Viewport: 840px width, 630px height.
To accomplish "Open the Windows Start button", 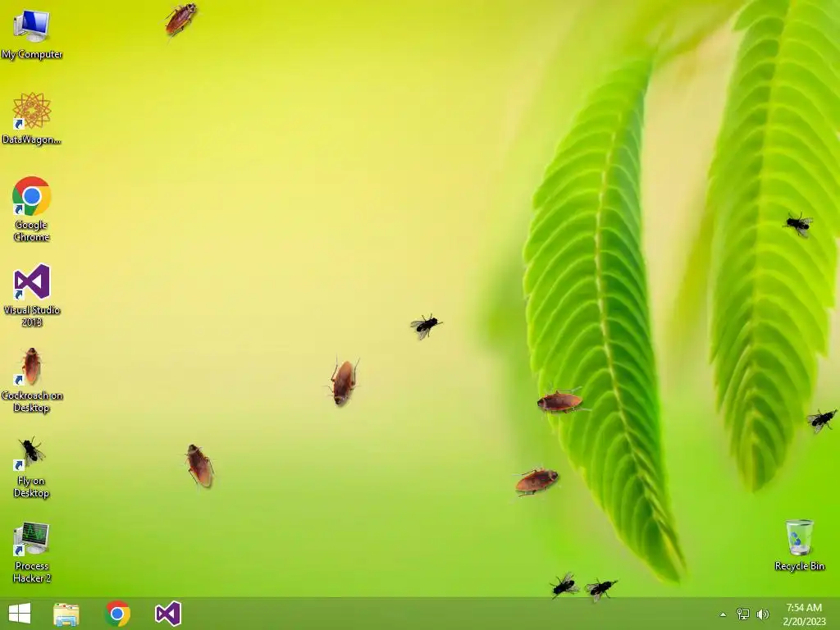I will 20,614.
